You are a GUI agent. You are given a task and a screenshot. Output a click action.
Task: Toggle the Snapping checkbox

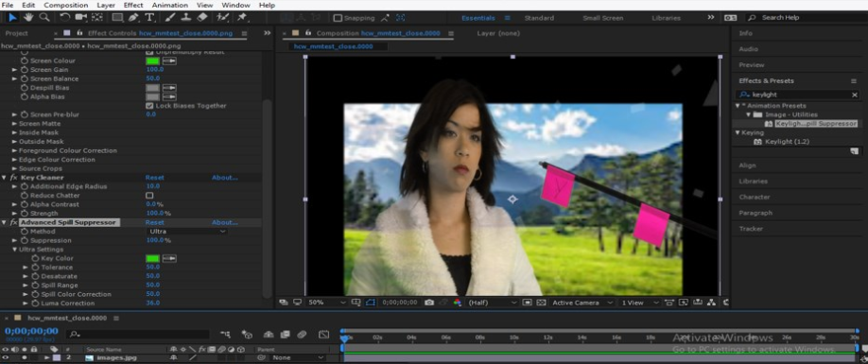339,18
